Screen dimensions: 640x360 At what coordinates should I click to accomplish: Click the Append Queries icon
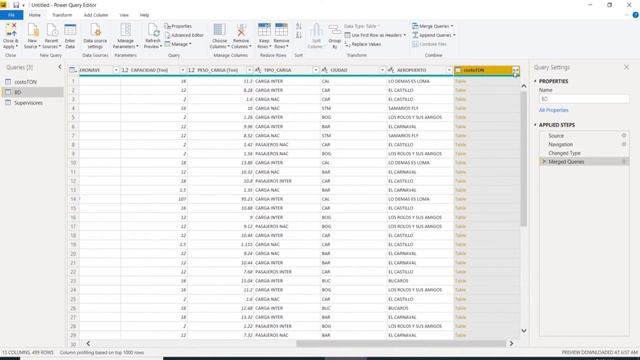click(x=415, y=35)
